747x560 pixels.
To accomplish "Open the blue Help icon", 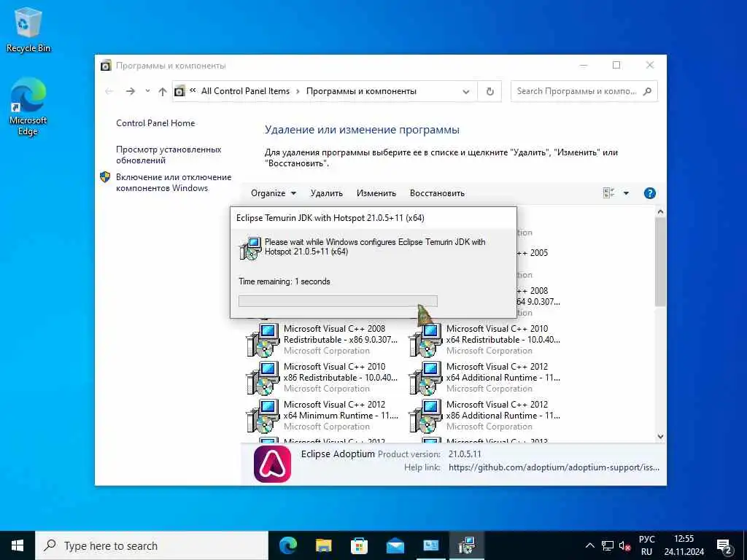I will pyautogui.click(x=649, y=192).
